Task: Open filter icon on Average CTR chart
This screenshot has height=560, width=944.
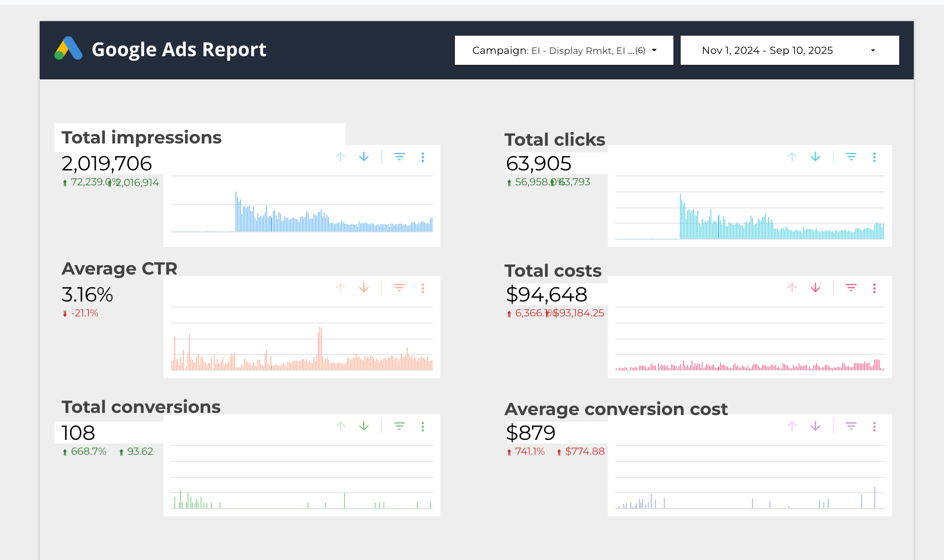Action: point(399,288)
